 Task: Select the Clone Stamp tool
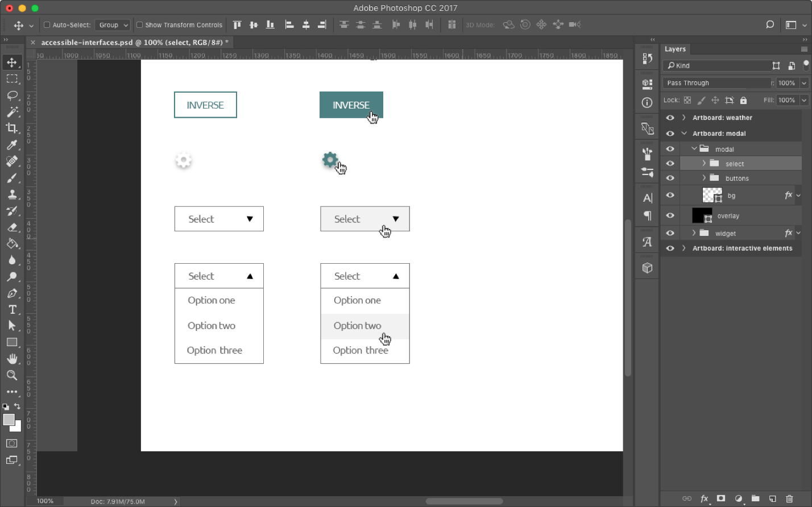pyautogui.click(x=12, y=194)
